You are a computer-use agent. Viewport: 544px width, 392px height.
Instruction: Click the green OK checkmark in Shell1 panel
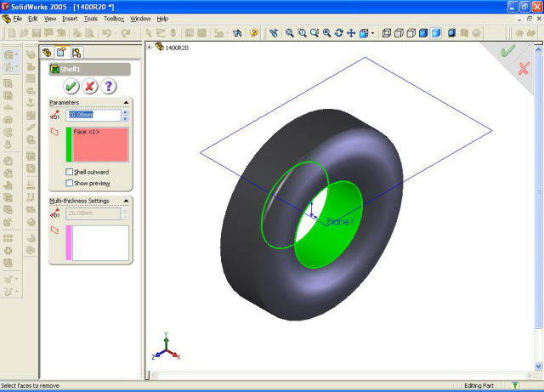click(x=71, y=86)
